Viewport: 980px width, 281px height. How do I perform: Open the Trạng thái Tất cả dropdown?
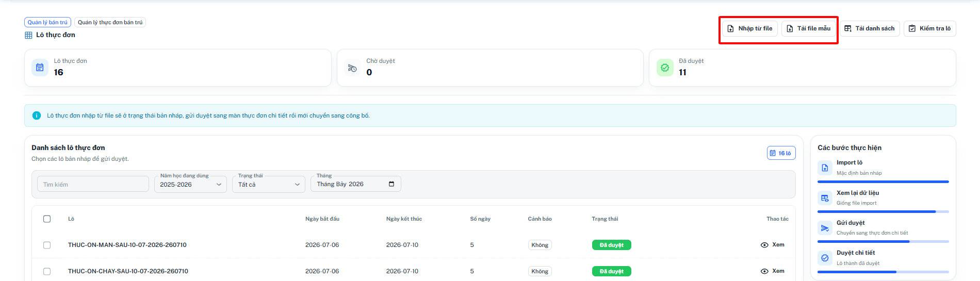tap(269, 184)
